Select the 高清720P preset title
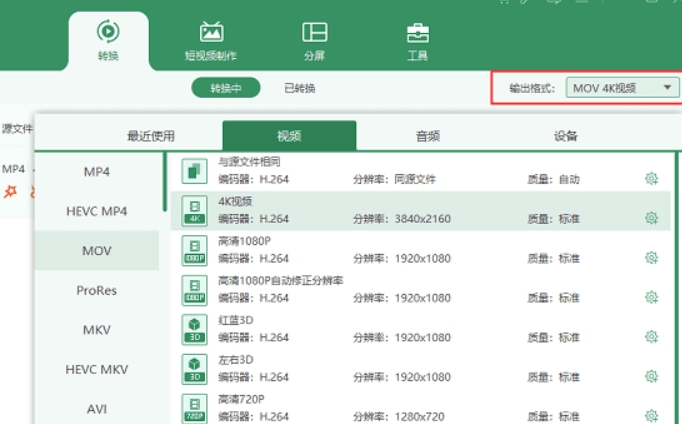The image size is (682, 424). coord(241,399)
